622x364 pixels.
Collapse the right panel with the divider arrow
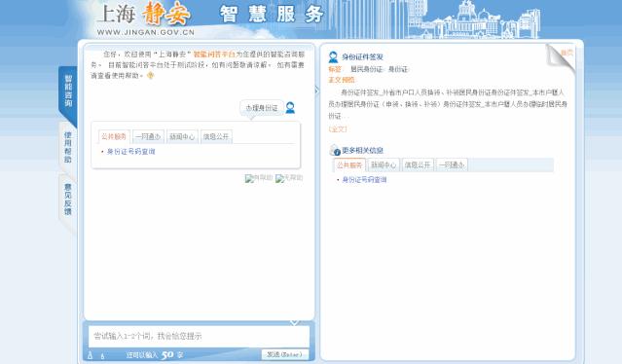tap(317, 91)
